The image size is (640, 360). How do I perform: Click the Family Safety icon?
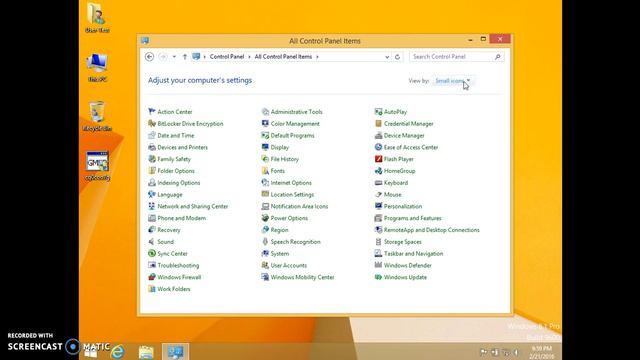[152, 159]
